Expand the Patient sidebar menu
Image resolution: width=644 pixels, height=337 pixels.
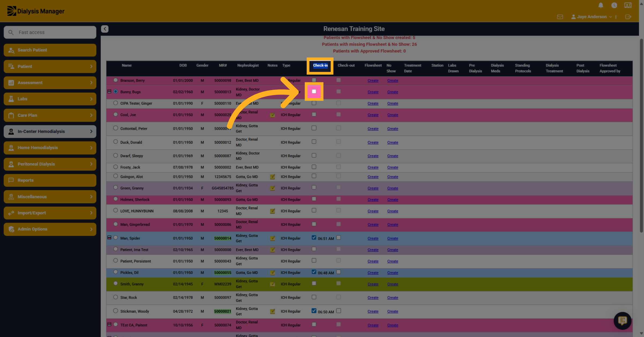coord(50,66)
